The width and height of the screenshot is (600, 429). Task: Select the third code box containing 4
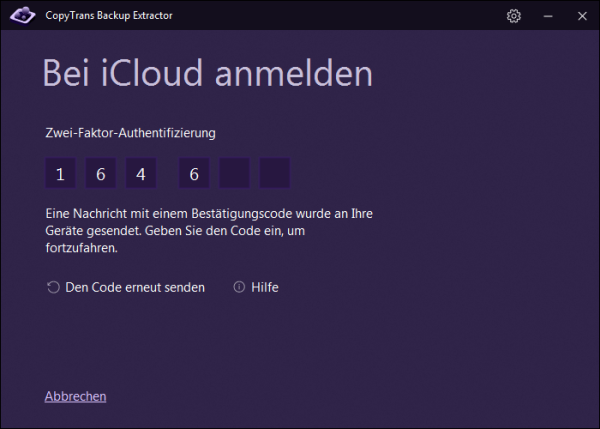[141, 174]
